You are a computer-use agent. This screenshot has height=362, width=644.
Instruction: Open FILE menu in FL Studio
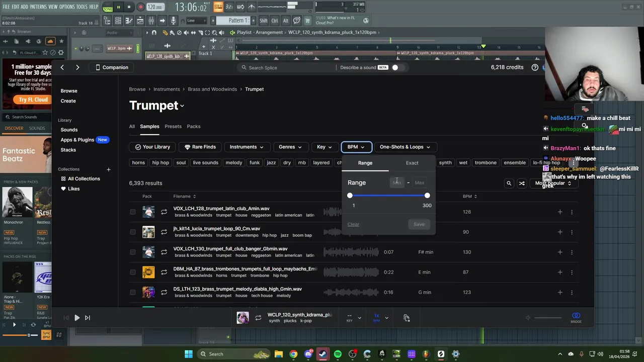[x=6, y=7]
